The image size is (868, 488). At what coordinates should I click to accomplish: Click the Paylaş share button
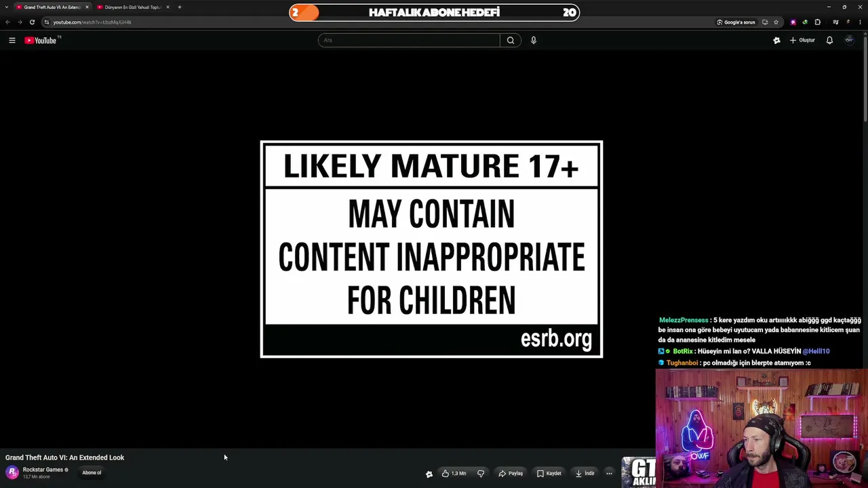coord(511,473)
